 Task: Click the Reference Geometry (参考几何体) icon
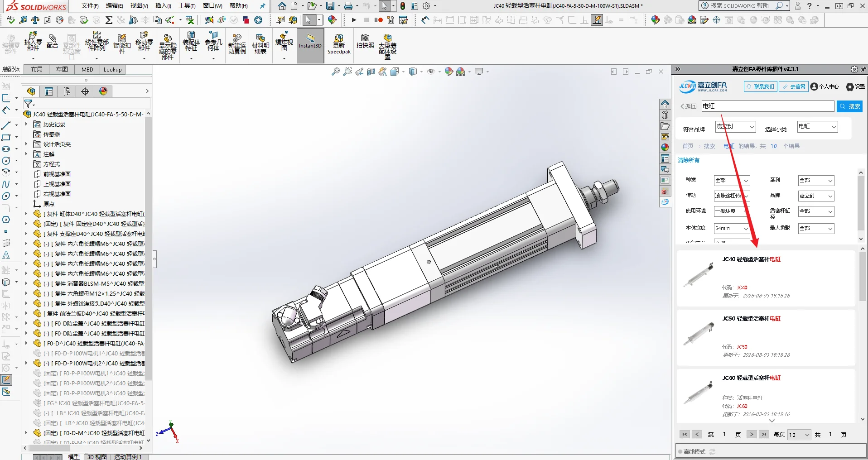(x=213, y=42)
